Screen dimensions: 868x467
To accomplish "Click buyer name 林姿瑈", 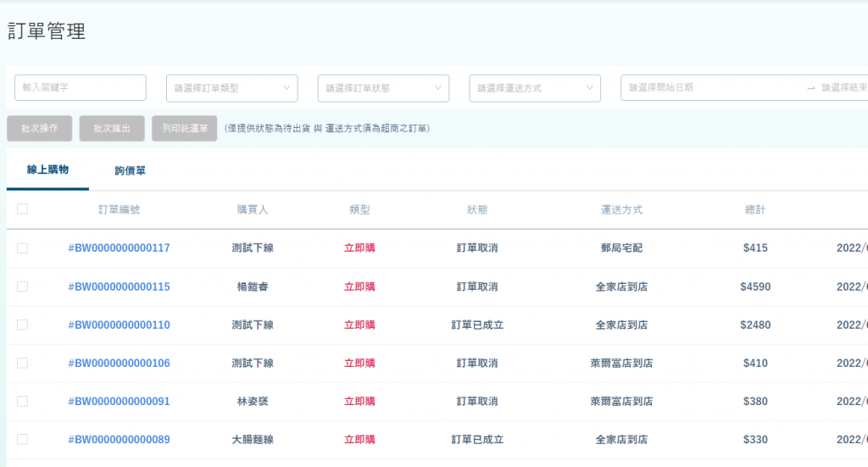I will 253,401.
